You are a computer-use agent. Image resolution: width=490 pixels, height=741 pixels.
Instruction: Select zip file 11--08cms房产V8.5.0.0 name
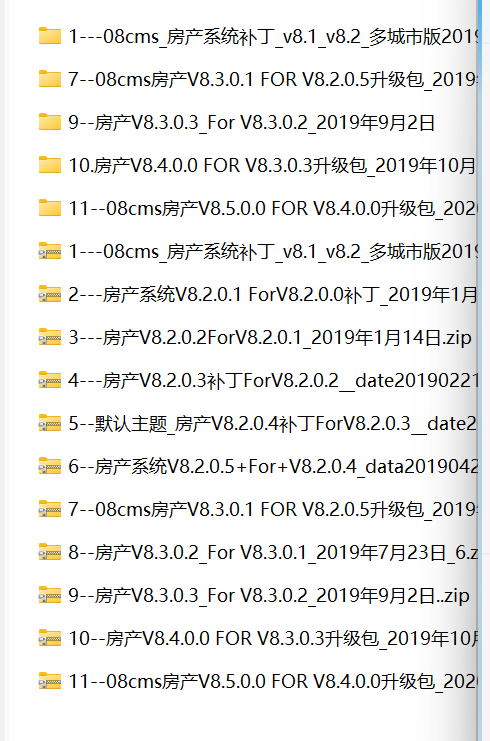pyautogui.click(x=273, y=681)
